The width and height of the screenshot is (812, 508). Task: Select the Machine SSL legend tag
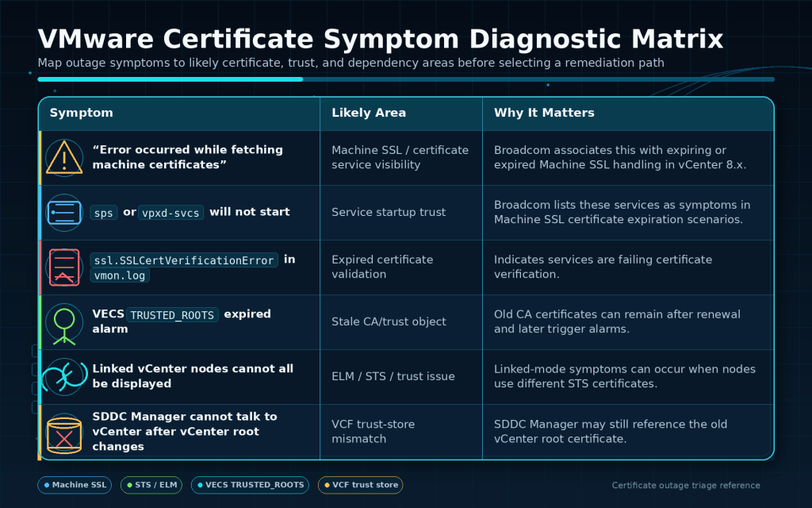[75, 485]
